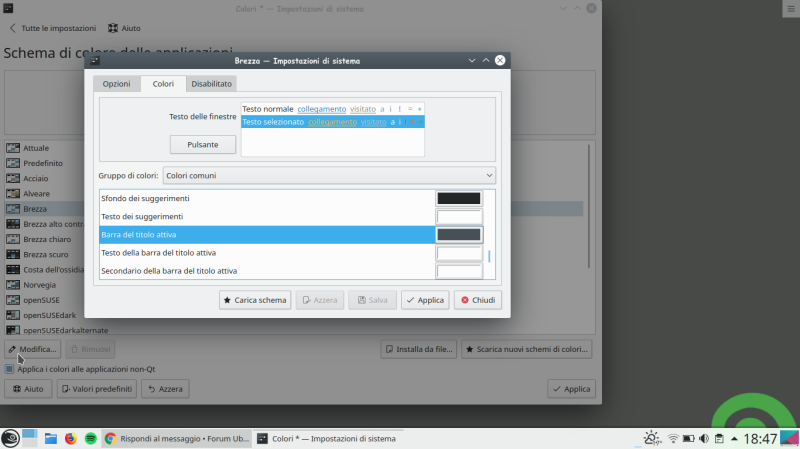Check the battery tray icon
The image size is (800, 449).
pyautogui.click(x=688, y=438)
